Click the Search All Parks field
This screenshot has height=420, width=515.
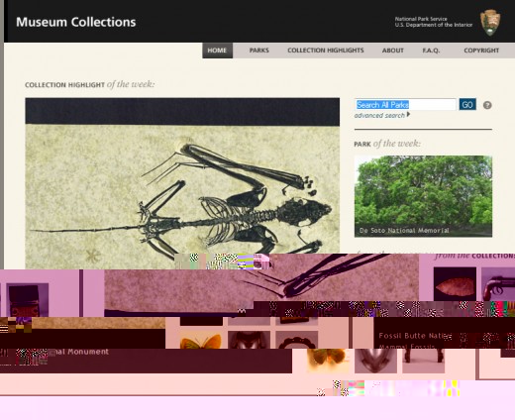click(405, 105)
